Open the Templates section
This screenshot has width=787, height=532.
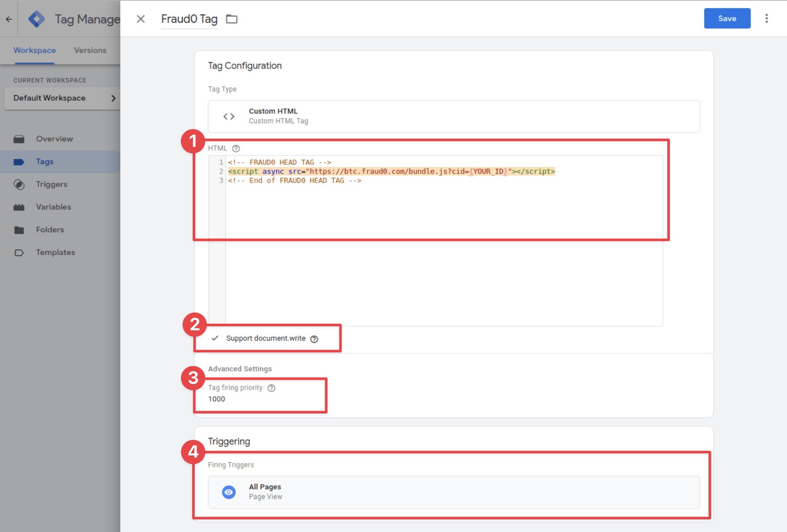(x=55, y=252)
